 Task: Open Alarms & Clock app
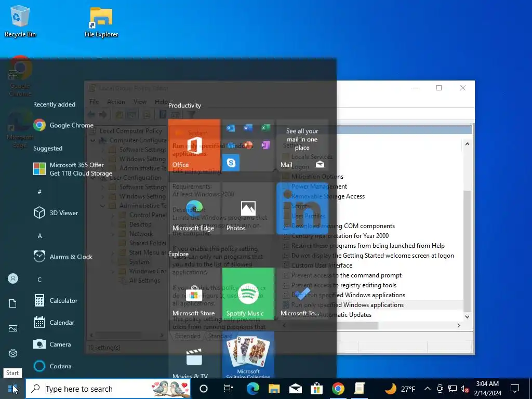[63, 257]
